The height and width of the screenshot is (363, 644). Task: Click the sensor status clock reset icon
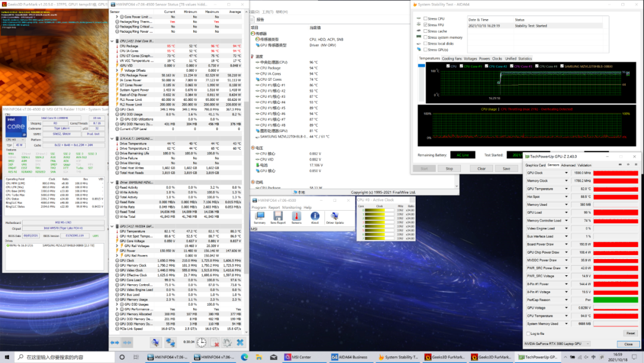pyautogui.click(x=202, y=342)
